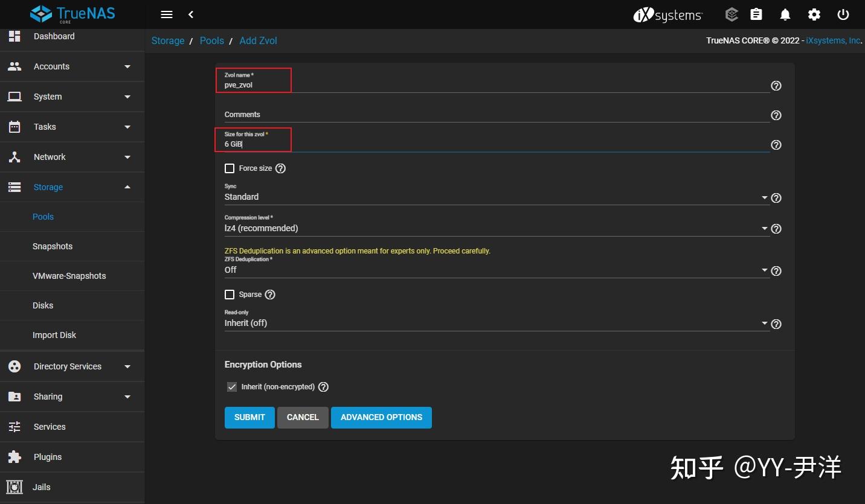Expand the ZFS Deduplication dropdown

[764, 270]
